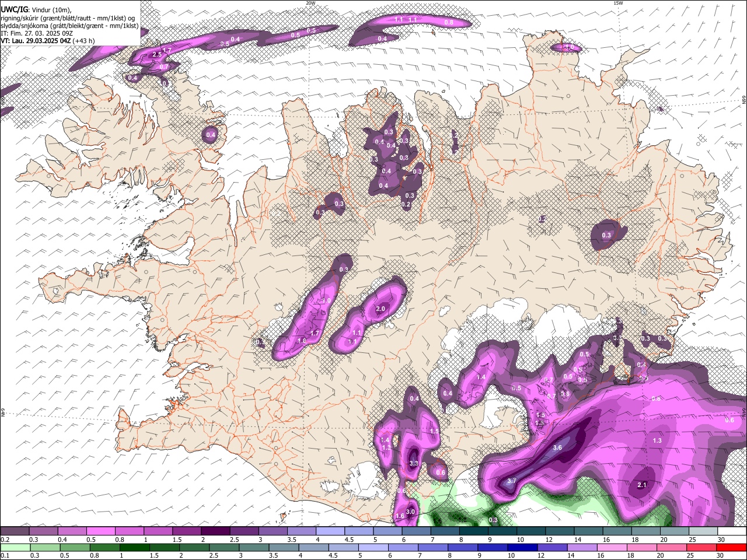Select the upper legend swatch labeled 2
Image resolution: width=747 pixels, height=560 pixels.
pyautogui.click(x=215, y=531)
